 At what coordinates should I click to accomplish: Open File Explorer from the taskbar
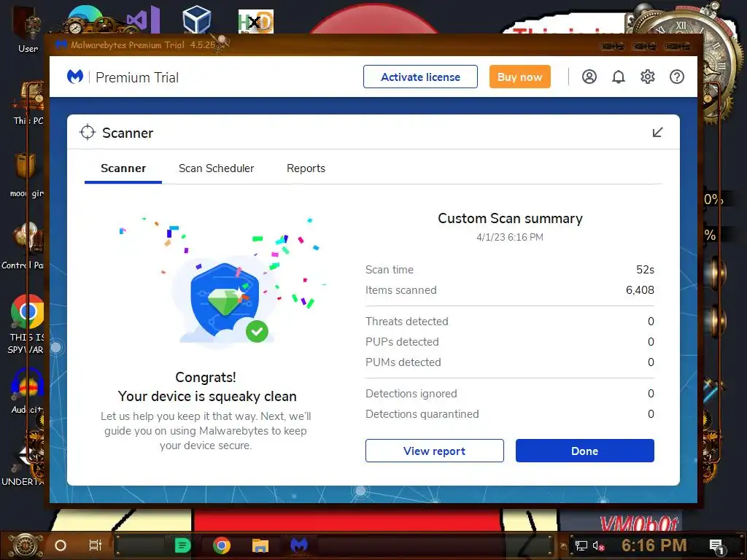pos(260,545)
